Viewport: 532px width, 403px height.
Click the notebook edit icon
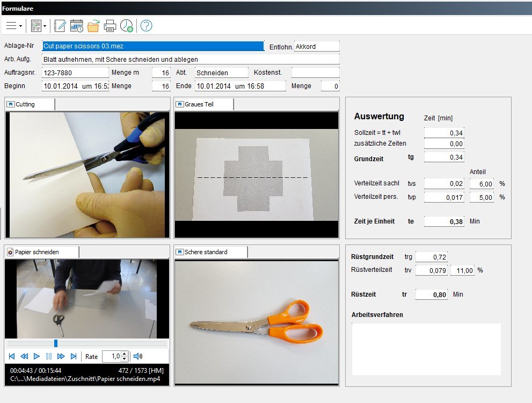coord(60,25)
